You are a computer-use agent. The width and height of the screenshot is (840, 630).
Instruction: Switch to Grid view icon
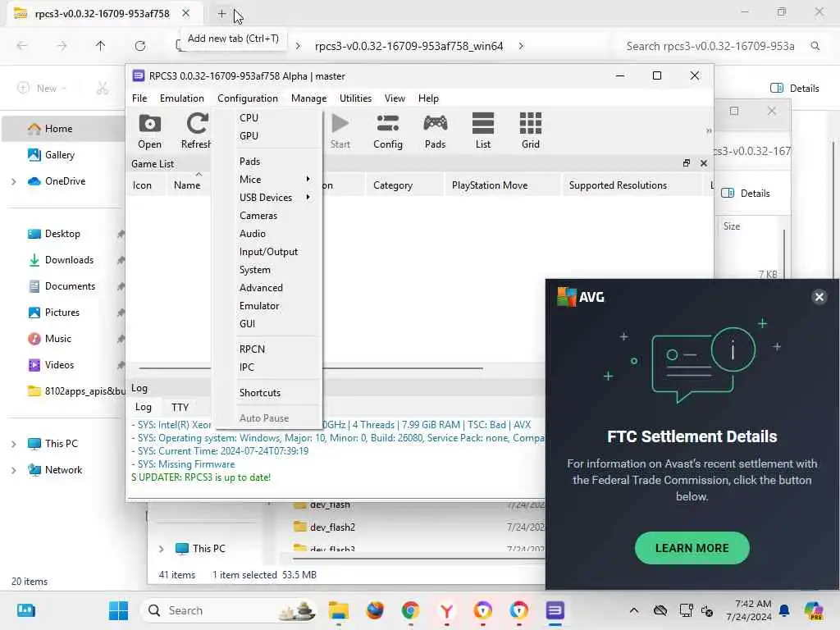[531, 130]
